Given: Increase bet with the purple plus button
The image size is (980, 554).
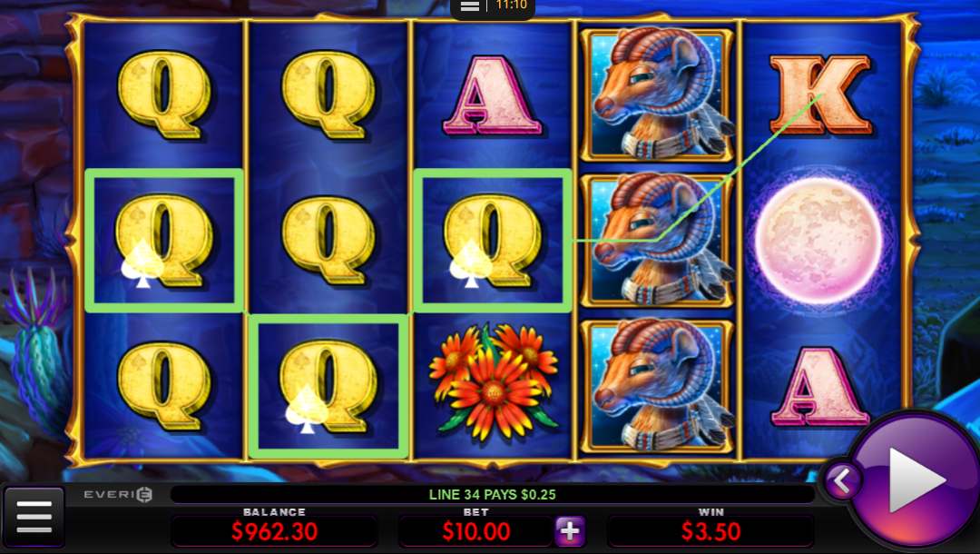Looking at the screenshot, I should click(569, 531).
